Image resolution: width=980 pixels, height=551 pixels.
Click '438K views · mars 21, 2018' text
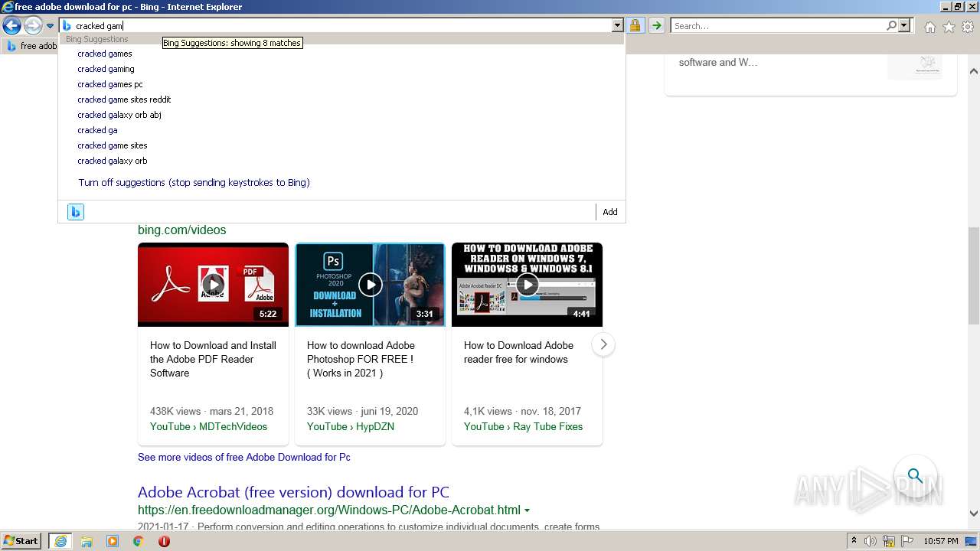(x=211, y=411)
